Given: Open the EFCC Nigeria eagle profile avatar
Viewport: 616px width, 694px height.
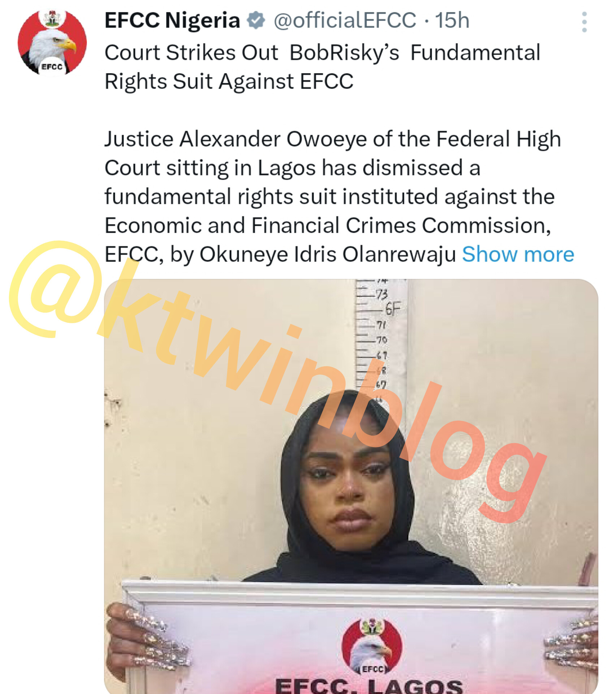Looking at the screenshot, I should pyautogui.click(x=52, y=42).
